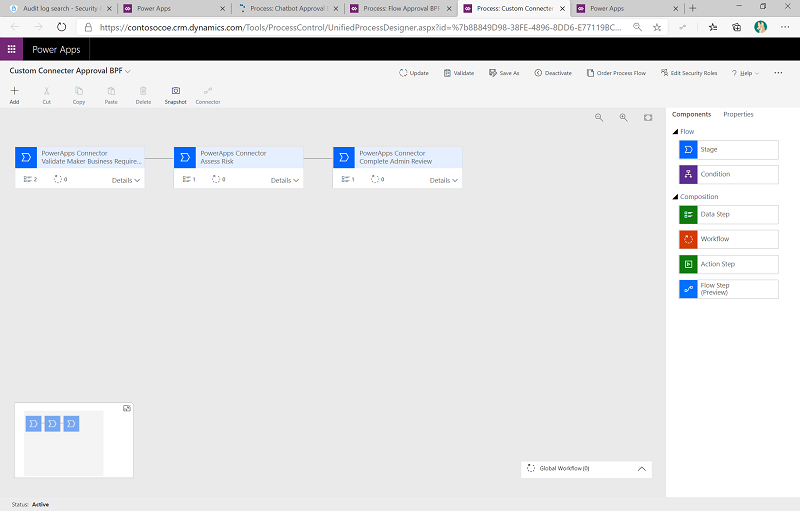Collapse the minimap using its corner icon
The height and width of the screenshot is (511, 800).
coord(127,408)
